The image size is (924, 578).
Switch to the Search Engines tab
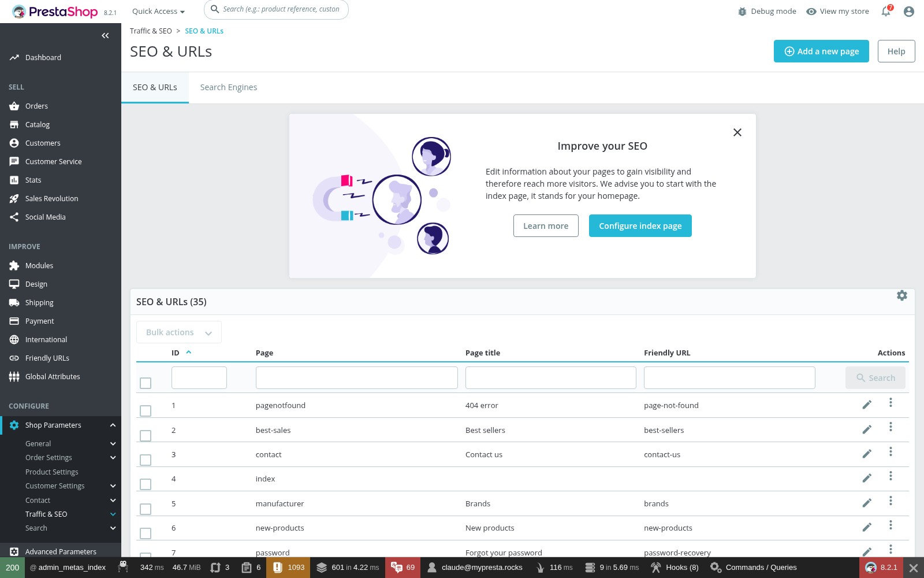click(x=229, y=87)
